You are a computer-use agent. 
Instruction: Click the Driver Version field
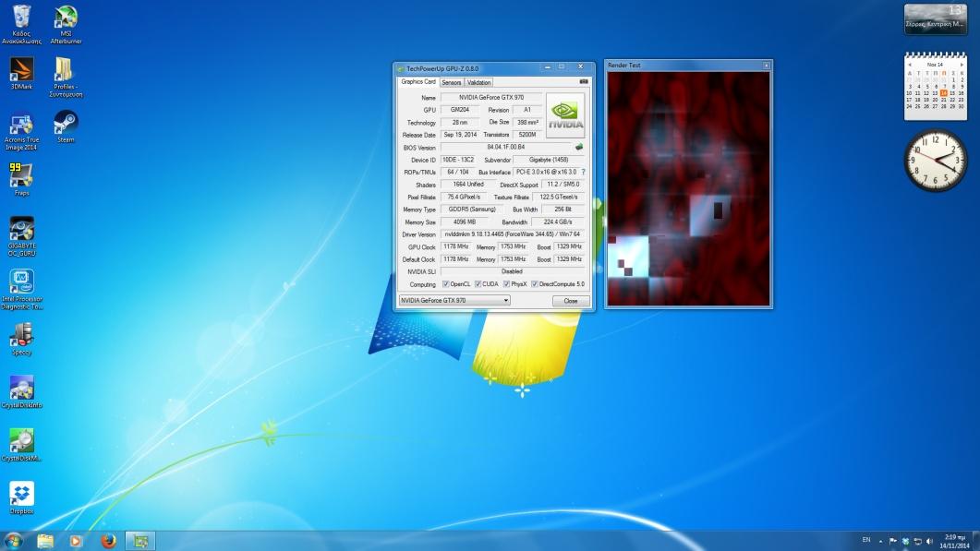(513, 234)
